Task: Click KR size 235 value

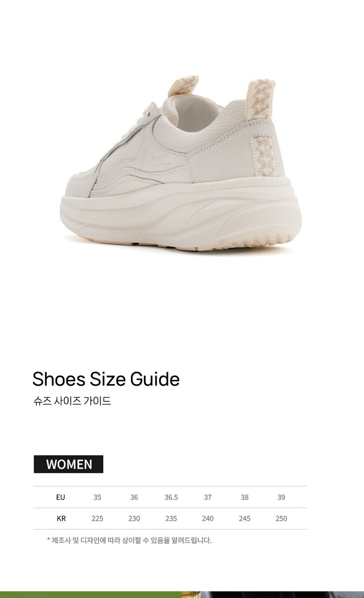Action: coord(171,518)
